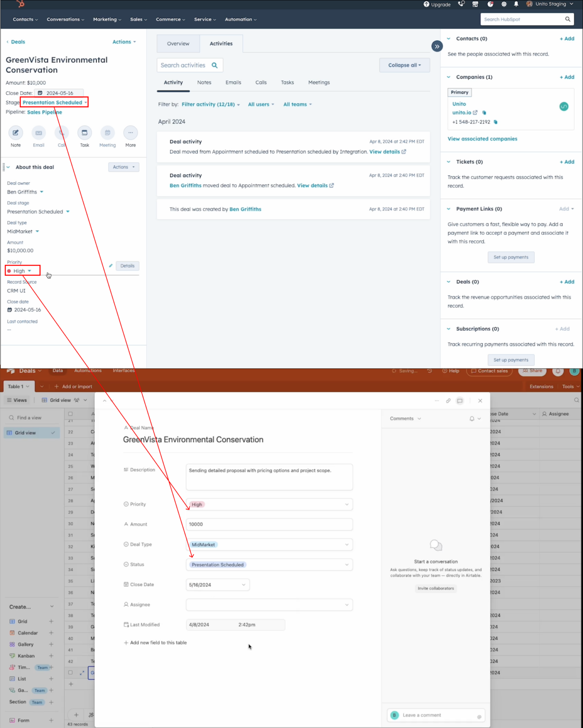This screenshot has width=583, height=728.
Task: Open the Collapse all dropdown
Action: point(405,65)
